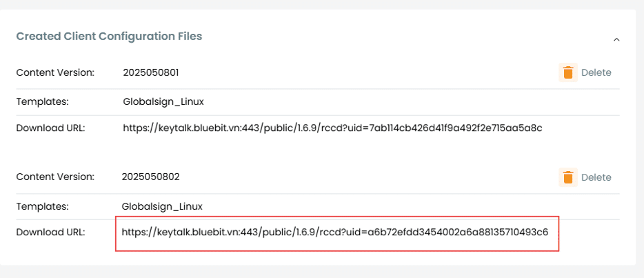Click the trash icon for version 2025050801
The height and width of the screenshot is (278, 644).
567,72
